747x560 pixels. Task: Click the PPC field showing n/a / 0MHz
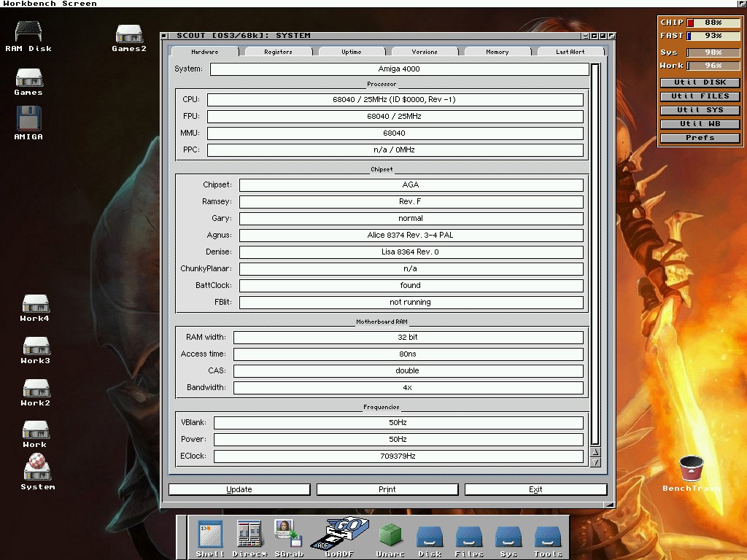(x=395, y=150)
